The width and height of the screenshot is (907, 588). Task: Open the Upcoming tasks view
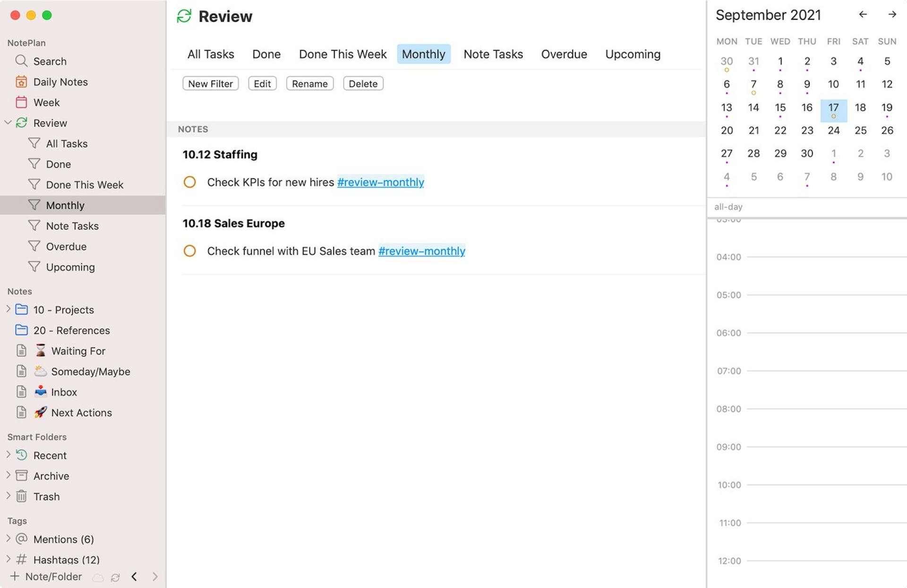coord(632,54)
